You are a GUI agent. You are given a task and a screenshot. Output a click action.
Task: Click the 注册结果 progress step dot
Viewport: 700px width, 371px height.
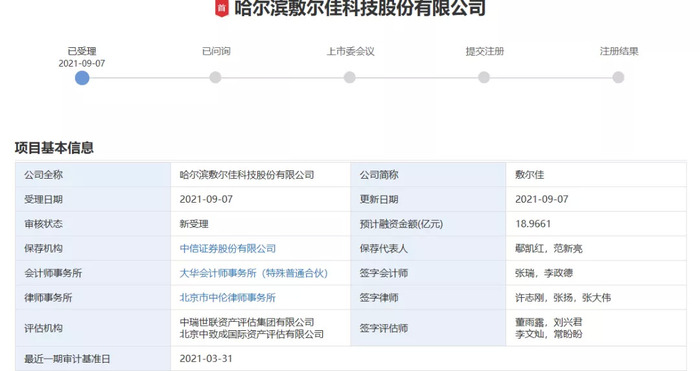618,78
